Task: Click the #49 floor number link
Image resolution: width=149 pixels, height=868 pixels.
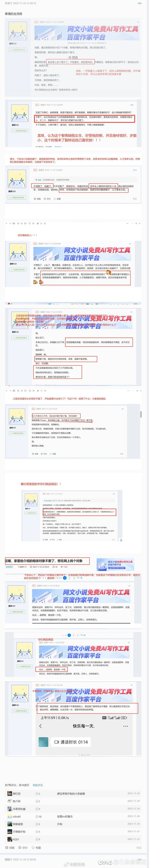Action: (x=140, y=3)
